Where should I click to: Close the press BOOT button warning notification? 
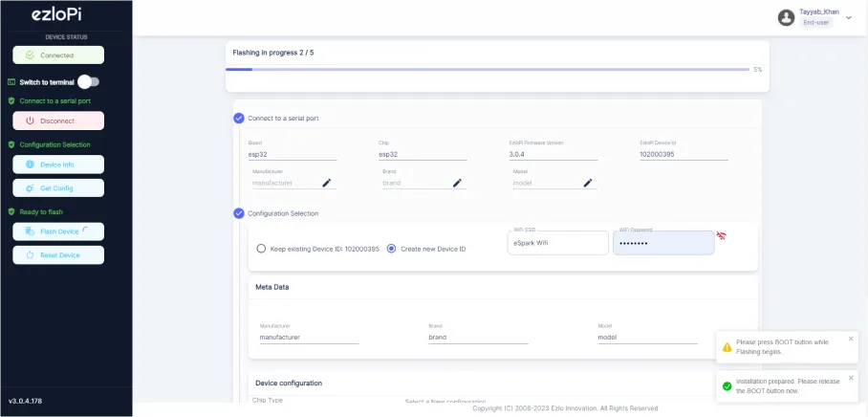click(851, 339)
